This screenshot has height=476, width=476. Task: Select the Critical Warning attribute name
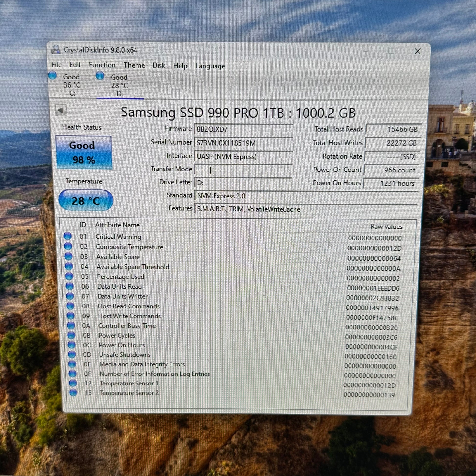coord(118,237)
